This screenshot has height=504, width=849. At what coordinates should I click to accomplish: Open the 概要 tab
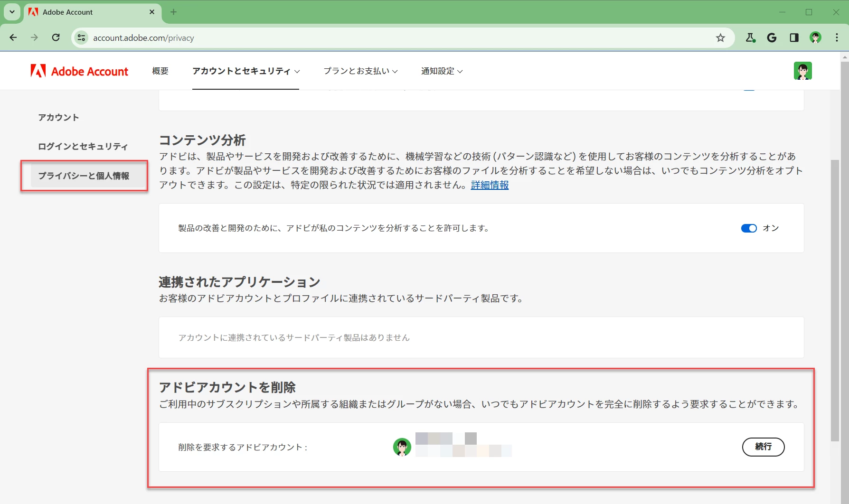point(160,71)
